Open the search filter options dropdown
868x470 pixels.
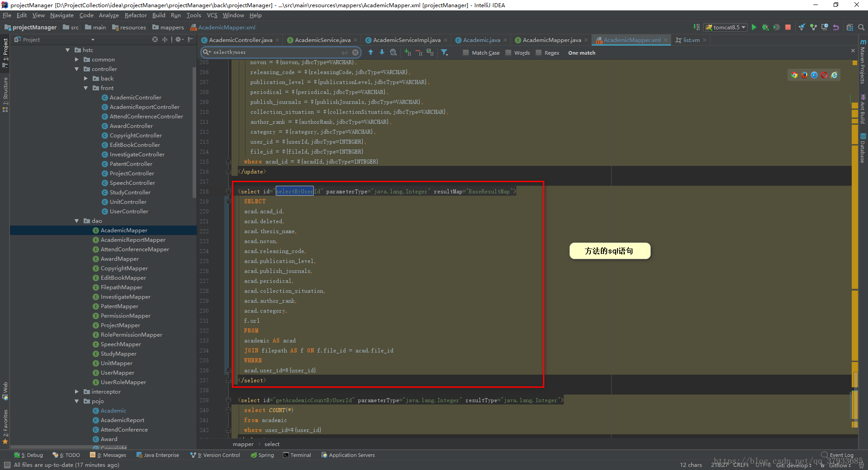pyautogui.click(x=444, y=52)
